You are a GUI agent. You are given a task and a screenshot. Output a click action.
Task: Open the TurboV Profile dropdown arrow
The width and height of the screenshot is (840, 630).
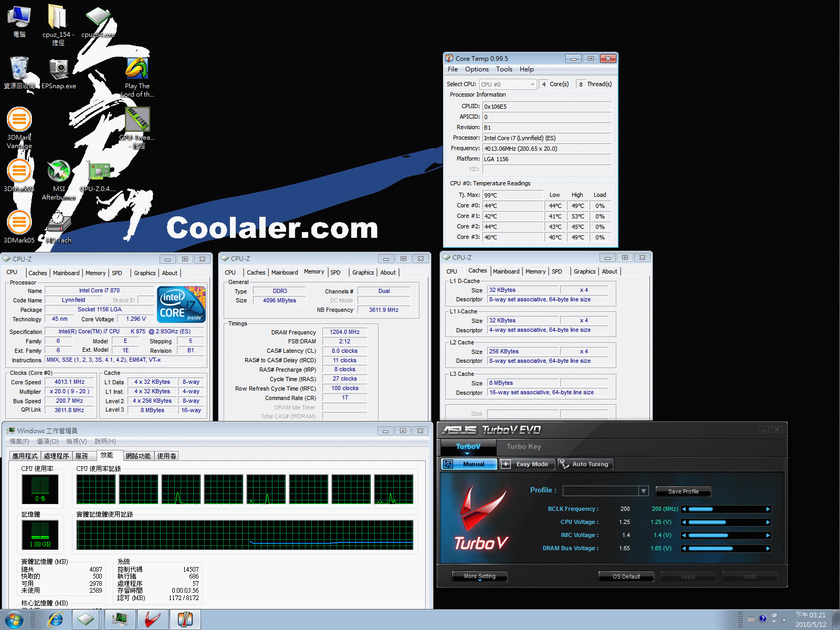coord(644,491)
